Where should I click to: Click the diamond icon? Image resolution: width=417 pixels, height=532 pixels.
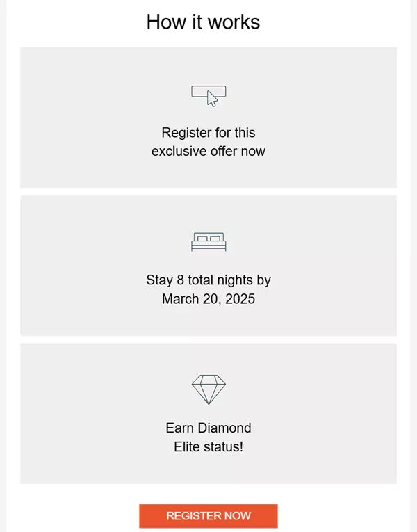click(208, 389)
